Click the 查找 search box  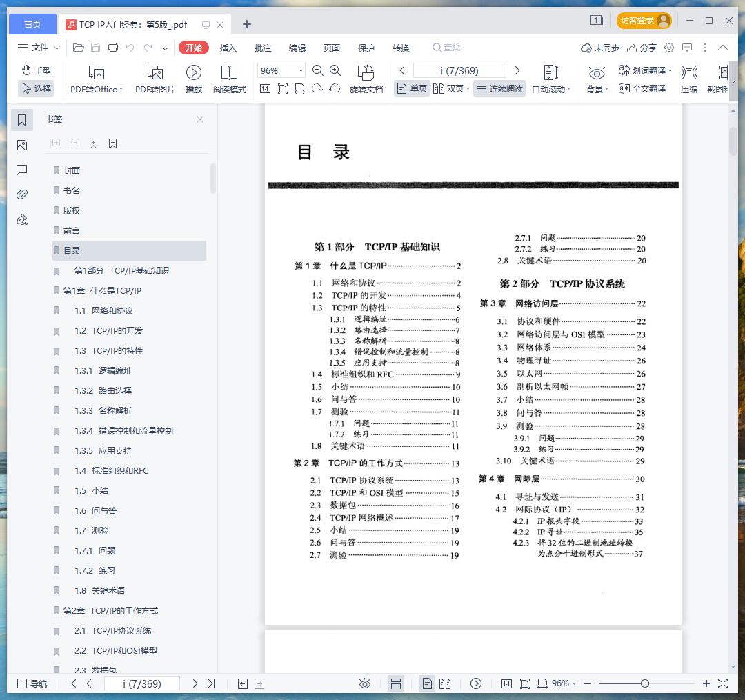[x=446, y=48]
